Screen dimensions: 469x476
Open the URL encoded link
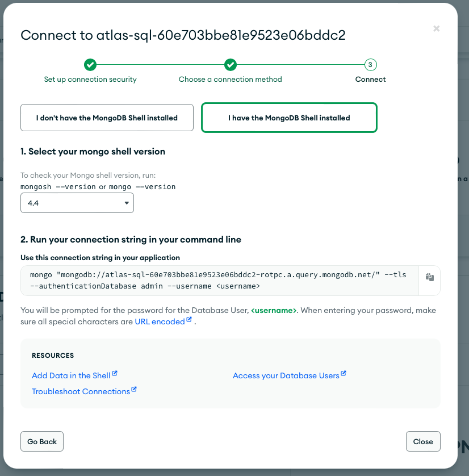tap(160, 321)
